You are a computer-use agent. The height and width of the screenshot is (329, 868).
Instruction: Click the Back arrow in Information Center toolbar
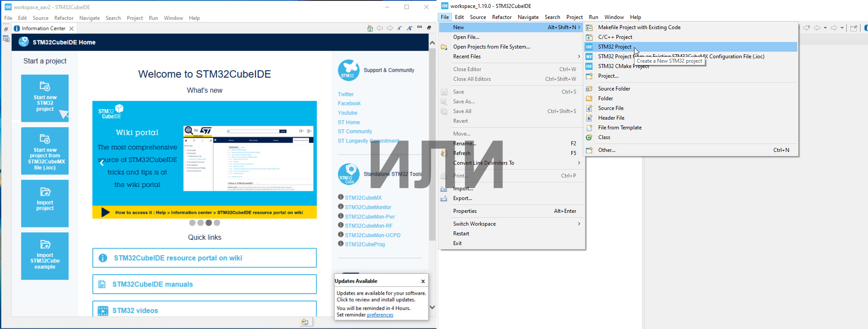380,28
